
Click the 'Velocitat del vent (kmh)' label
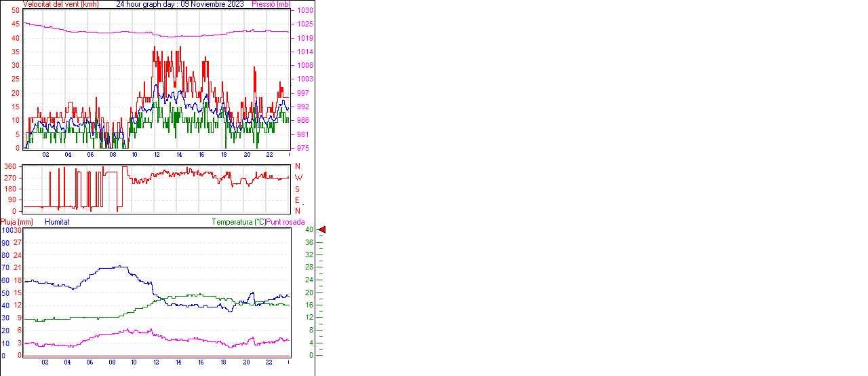tap(60, 4)
